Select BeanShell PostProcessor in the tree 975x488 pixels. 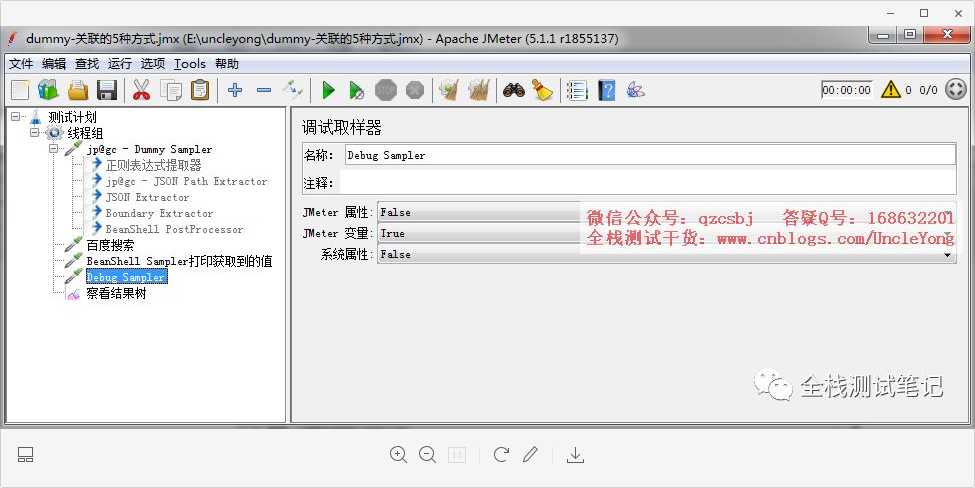click(174, 229)
